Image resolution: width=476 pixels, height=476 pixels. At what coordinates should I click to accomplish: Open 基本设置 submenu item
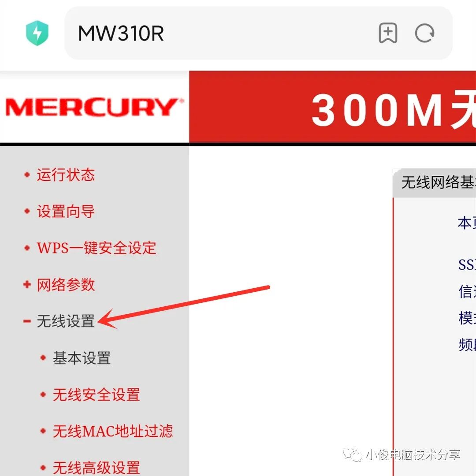(x=82, y=358)
